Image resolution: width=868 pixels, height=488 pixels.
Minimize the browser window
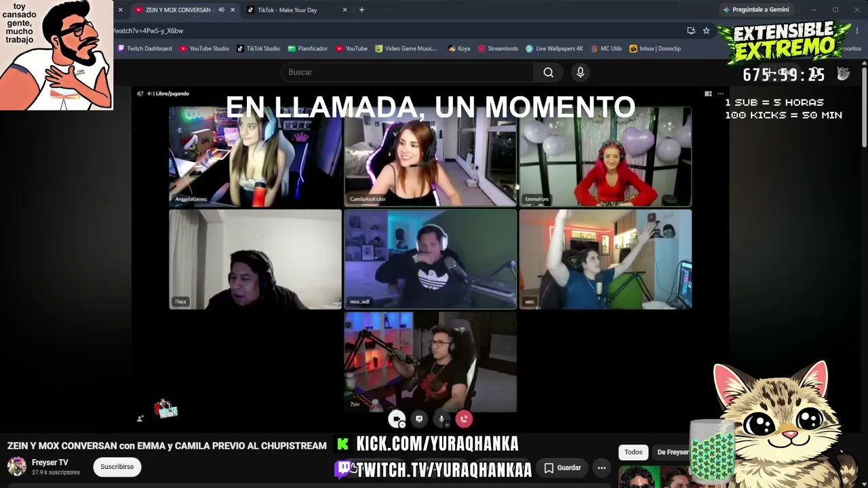(x=814, y=9)
